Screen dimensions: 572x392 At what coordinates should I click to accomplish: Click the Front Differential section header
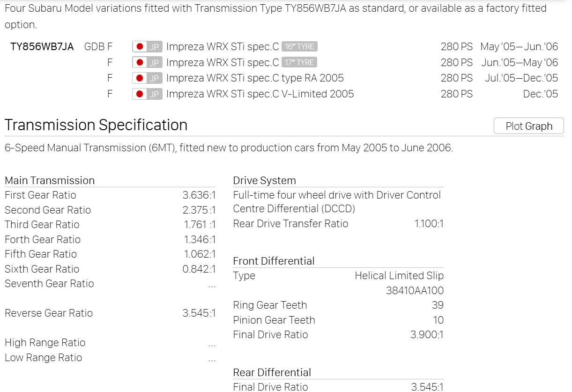(274, 261)
